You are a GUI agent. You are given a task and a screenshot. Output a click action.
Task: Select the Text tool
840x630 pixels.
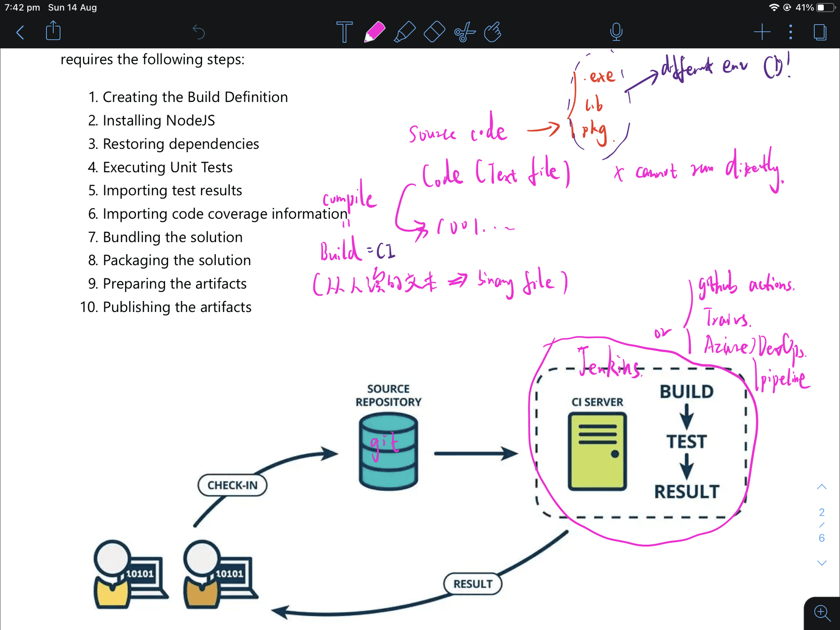tap(344, 32)
